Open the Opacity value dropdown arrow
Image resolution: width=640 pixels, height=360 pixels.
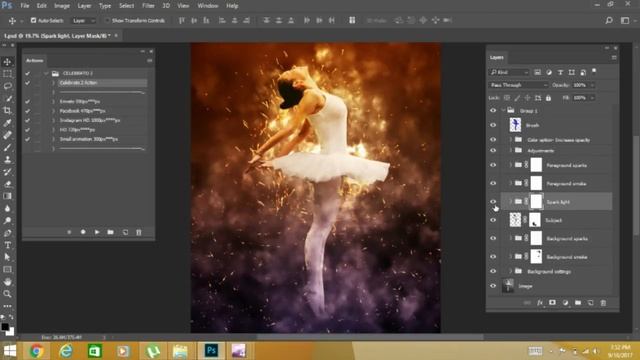592,85
